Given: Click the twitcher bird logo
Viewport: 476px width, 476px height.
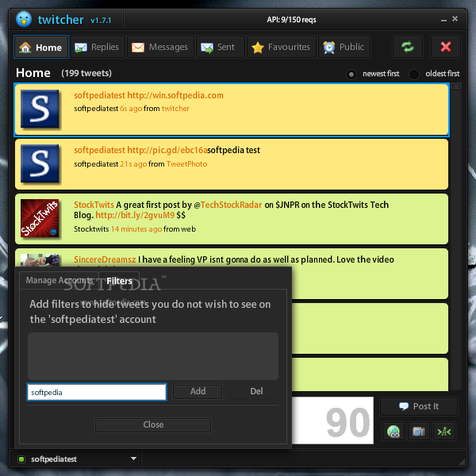Looking at the screenshot, I should click(x=24, y=19).
